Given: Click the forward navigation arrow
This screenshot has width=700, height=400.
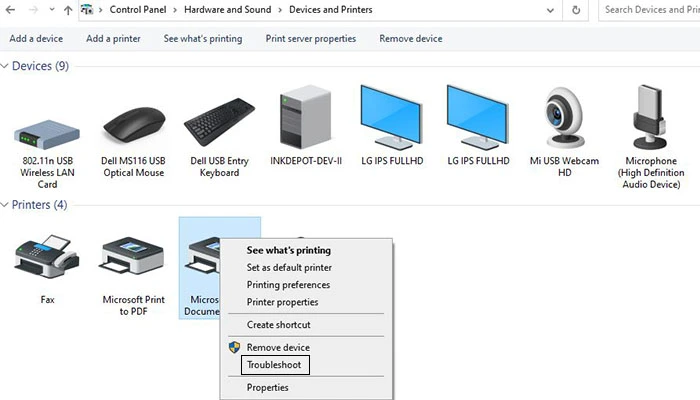Looking at the screenshot, I should tap(33, 10).
